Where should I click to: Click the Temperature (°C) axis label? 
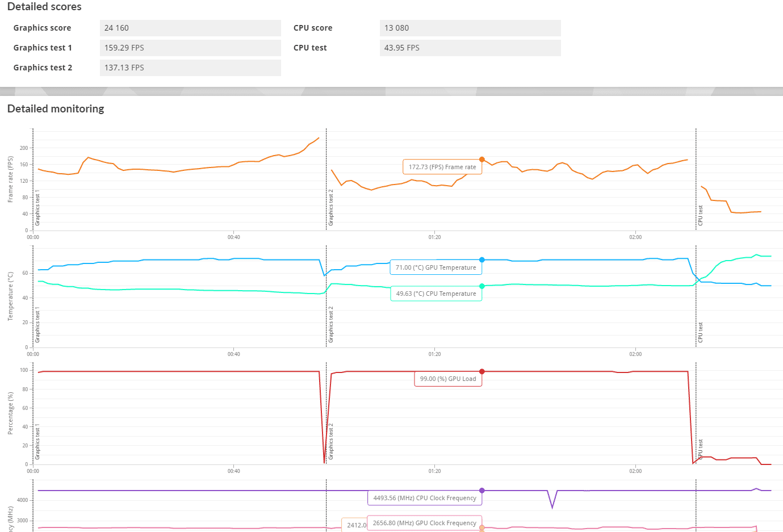pos(10,296)
